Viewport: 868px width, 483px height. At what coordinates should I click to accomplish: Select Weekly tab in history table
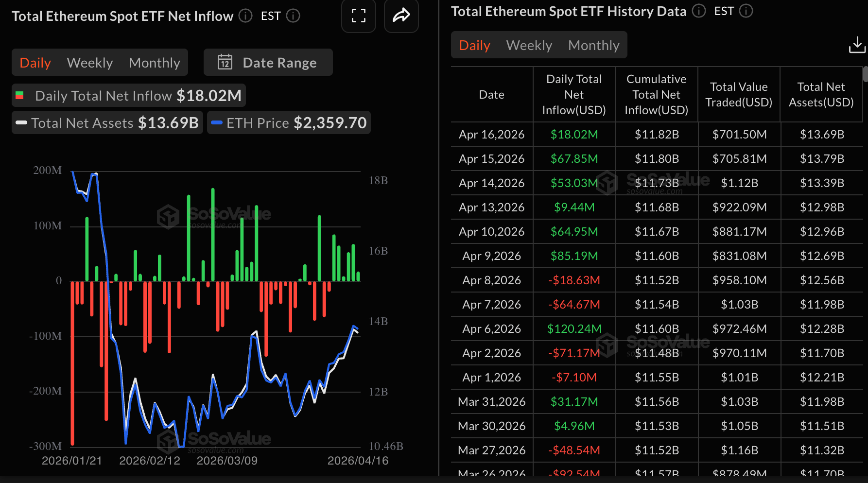tap(529, 45)
